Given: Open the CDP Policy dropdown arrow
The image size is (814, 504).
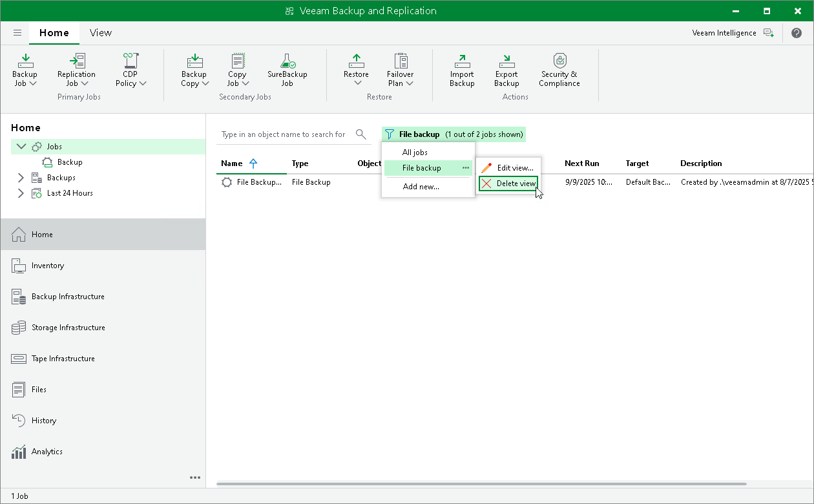Looking at the screenshot, I should coord(143,83).
